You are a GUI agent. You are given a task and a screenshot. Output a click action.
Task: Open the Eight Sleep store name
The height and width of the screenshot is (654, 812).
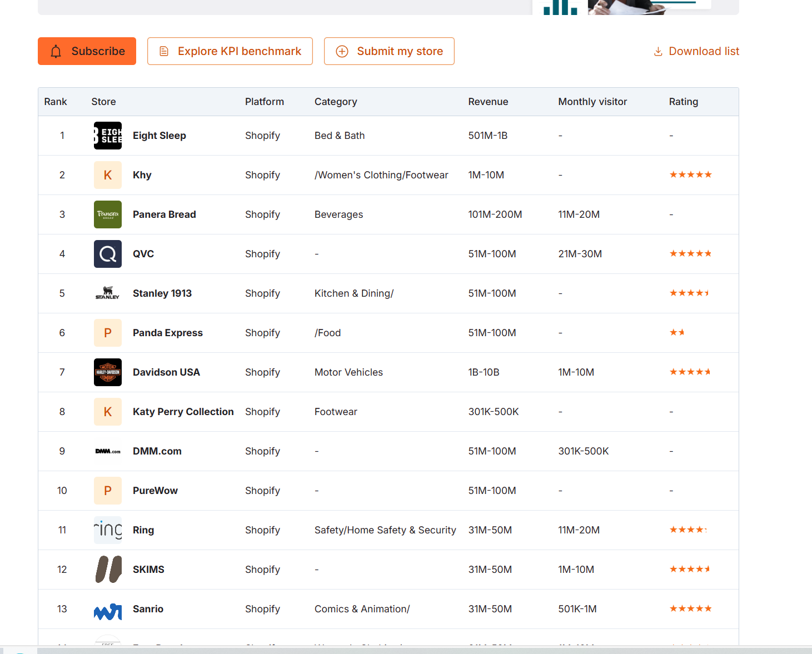[x=160, y=136]
